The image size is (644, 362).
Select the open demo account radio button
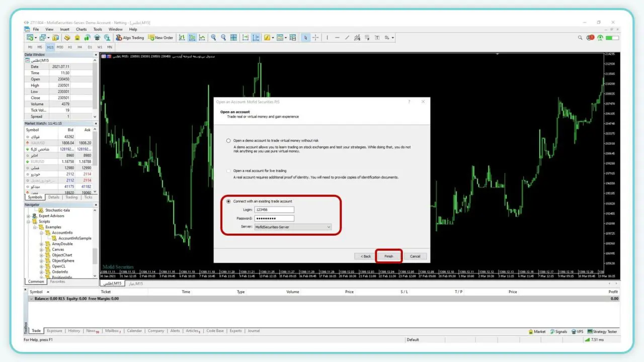(228, 141)
